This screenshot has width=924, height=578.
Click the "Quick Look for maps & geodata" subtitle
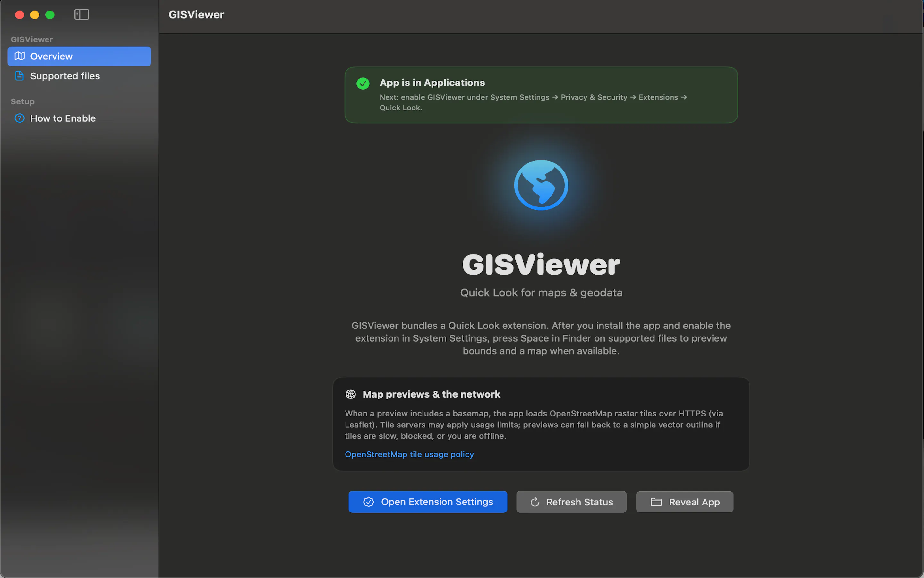542,293
